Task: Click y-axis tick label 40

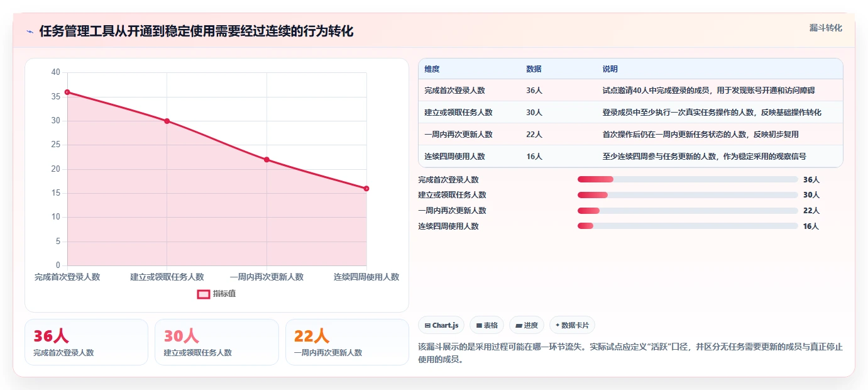Action: [x=56, y=72]
